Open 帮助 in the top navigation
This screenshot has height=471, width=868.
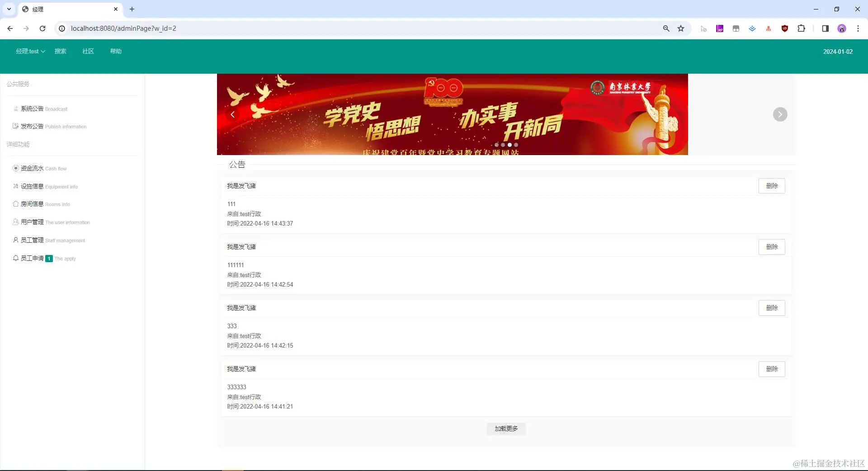tap(116, 52)
